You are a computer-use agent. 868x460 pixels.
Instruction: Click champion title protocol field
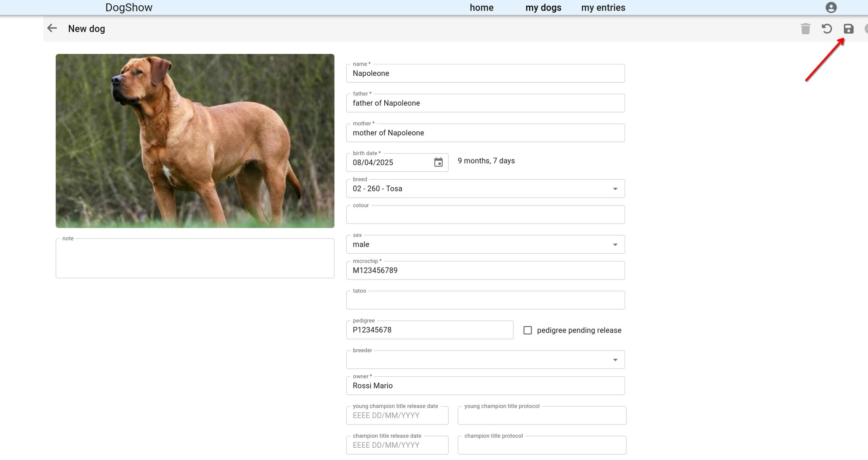click(x=542, y=445)
